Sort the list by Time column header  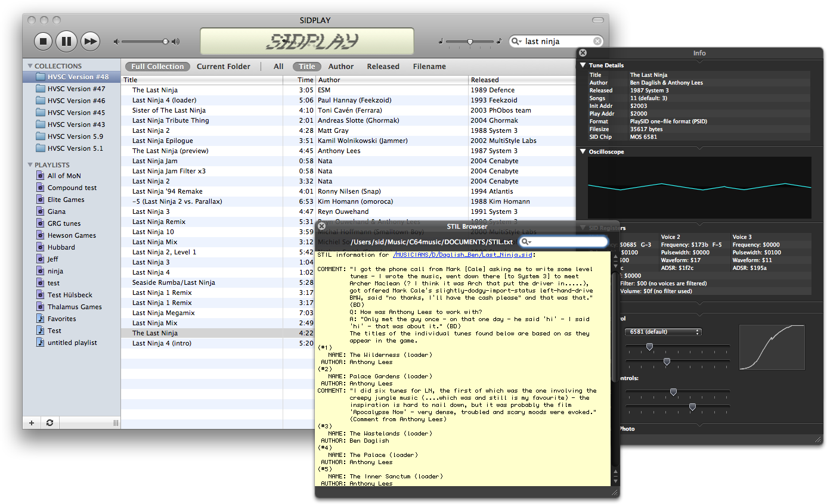299,80
